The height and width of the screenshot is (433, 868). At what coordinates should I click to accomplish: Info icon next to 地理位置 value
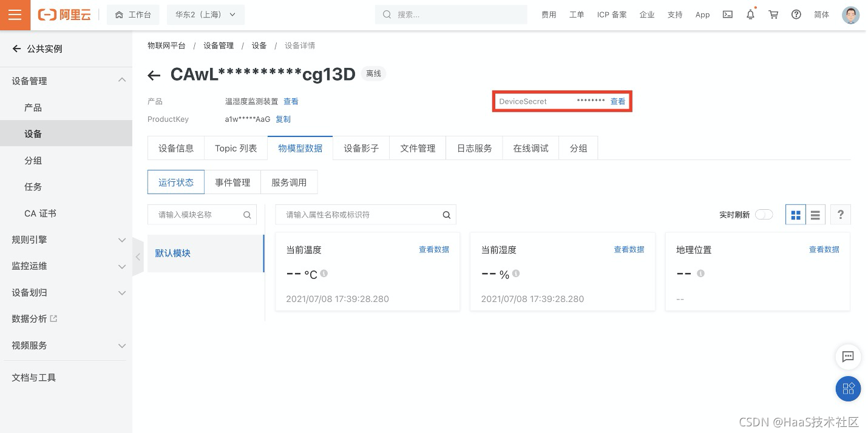[700, 274]
